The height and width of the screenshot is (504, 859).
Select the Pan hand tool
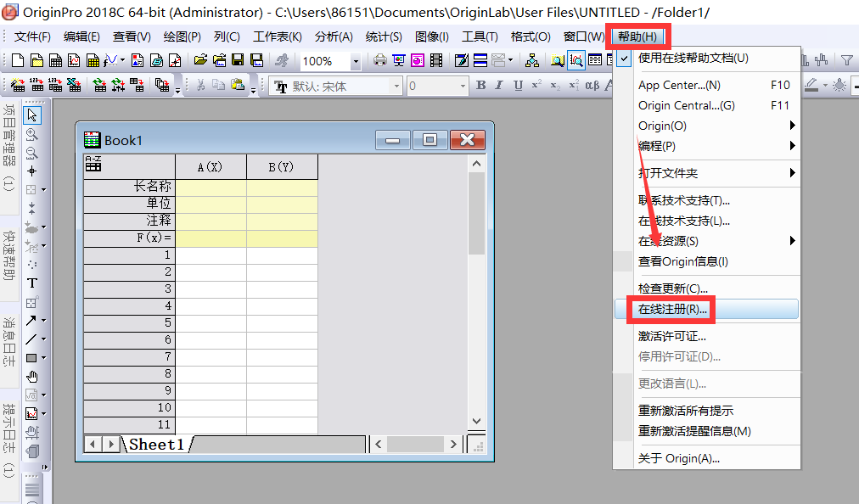[x=32, y=377]
